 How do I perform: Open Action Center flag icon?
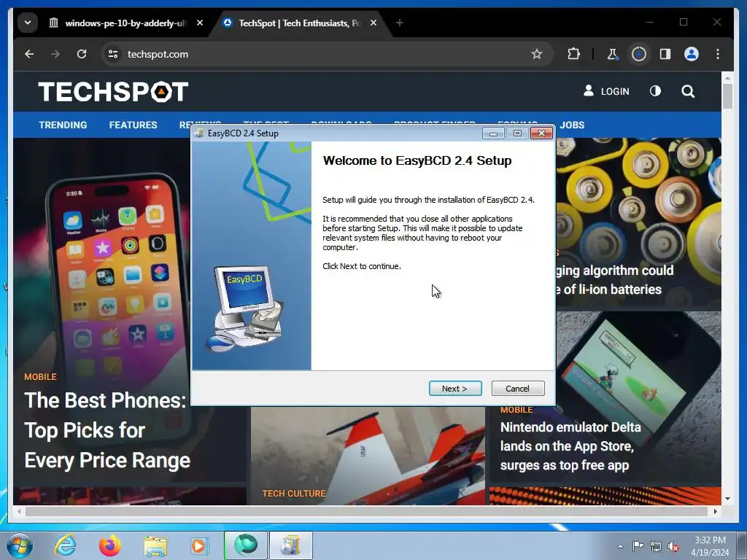638,546
